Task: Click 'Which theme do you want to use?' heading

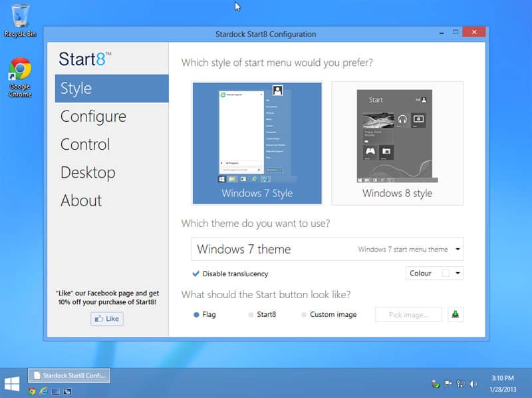Action: pos(255,224)
